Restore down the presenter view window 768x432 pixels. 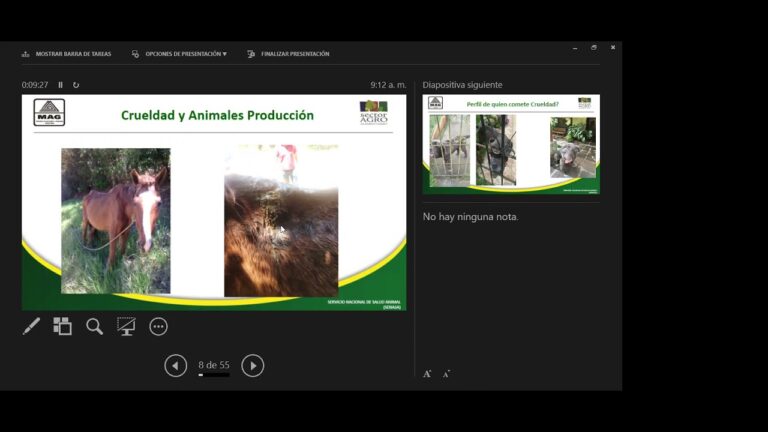pos(593,47)
